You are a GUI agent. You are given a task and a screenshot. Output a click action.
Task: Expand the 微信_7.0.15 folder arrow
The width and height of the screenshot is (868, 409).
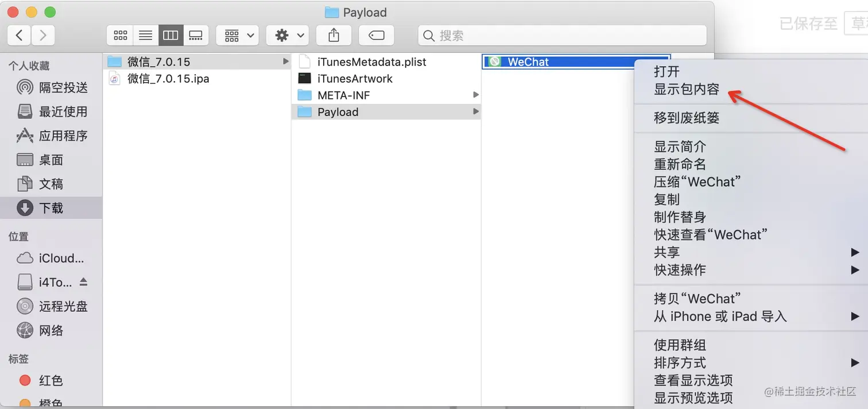[x=286, y=61]
